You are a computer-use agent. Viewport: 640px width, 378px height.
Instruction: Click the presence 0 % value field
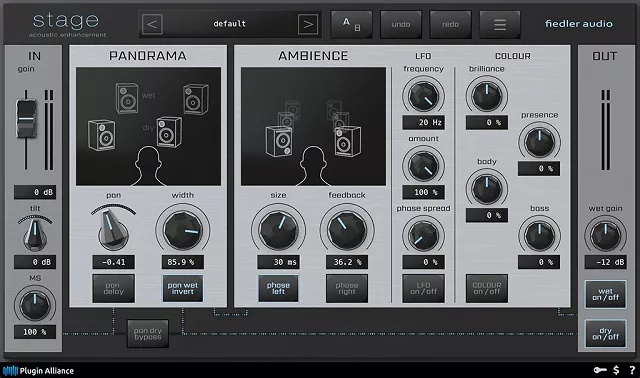point(539,168)
